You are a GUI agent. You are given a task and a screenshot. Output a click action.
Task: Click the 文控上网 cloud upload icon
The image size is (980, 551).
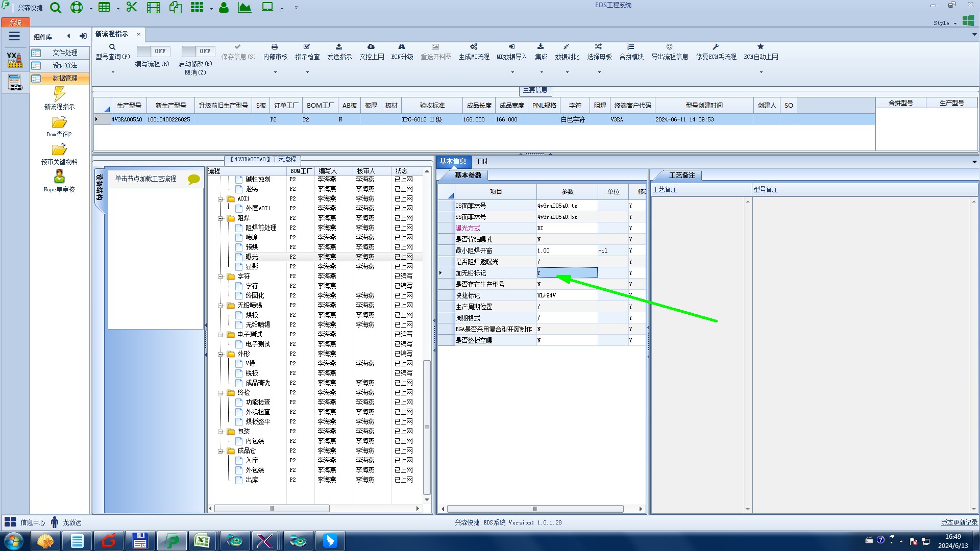tap(371, 47)
